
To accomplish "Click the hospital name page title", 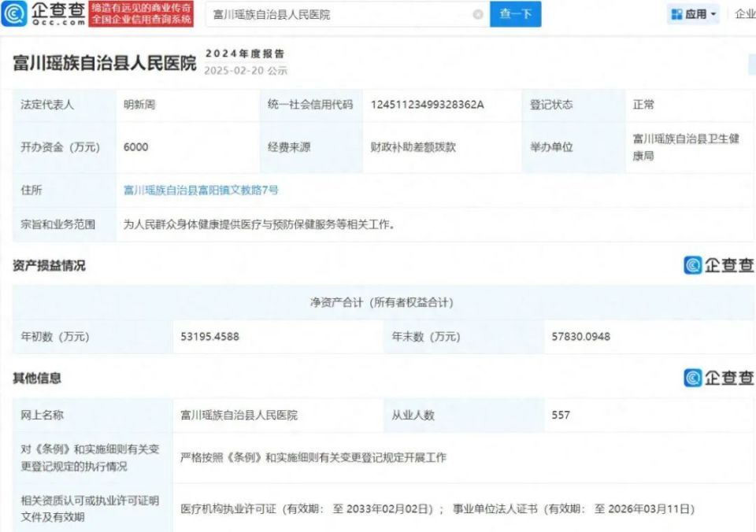I will (x=104, y=64).
